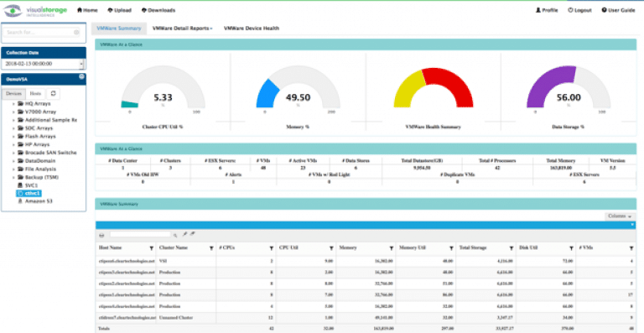Click the Search for input field
The width and height of the screenshot is (644, 333).
coord(40,32)
